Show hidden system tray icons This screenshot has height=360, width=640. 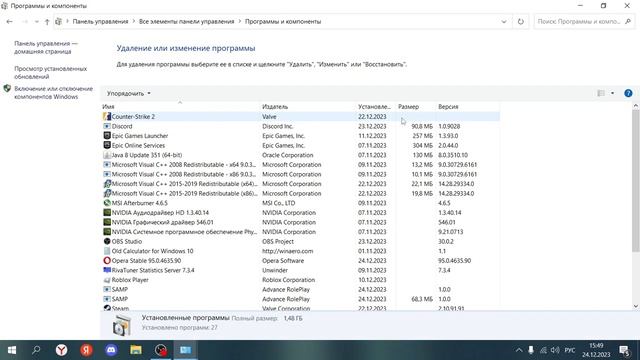coord(519,350)
